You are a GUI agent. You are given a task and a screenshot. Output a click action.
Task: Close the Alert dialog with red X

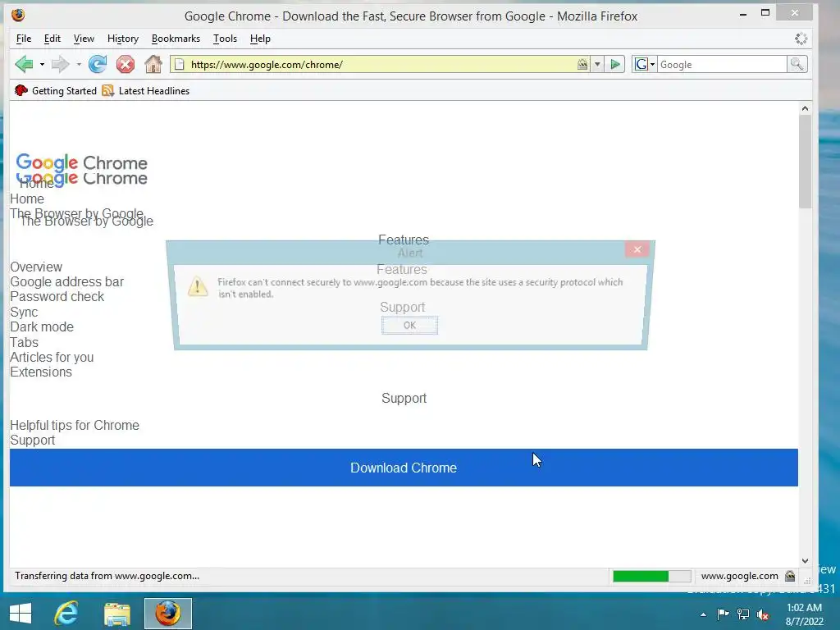click(637, 249)
